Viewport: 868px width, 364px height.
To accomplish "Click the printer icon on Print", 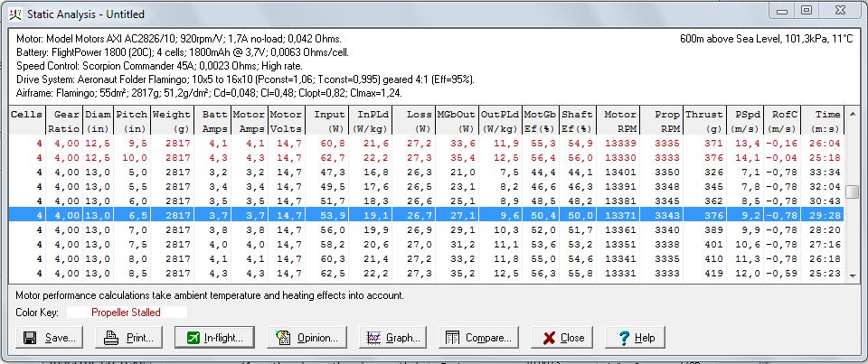I will pos(113,338).
